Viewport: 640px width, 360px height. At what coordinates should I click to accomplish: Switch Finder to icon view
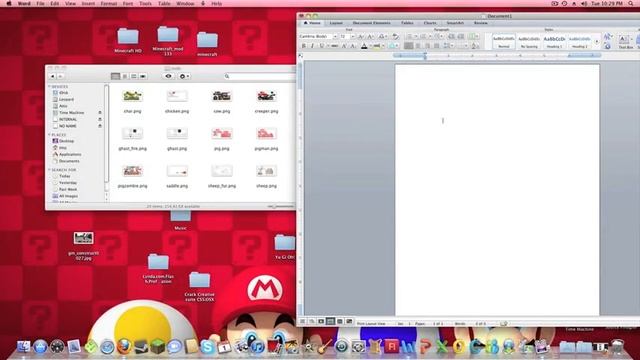point(116,76)
